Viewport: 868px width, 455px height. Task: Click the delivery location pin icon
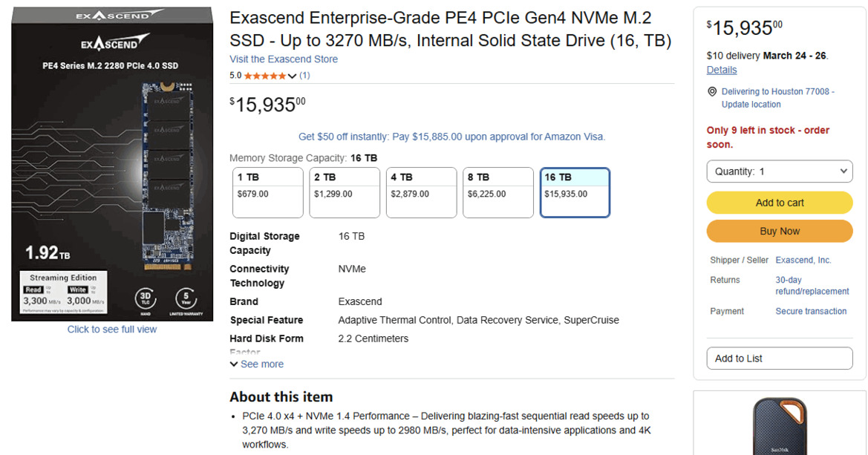712,91
